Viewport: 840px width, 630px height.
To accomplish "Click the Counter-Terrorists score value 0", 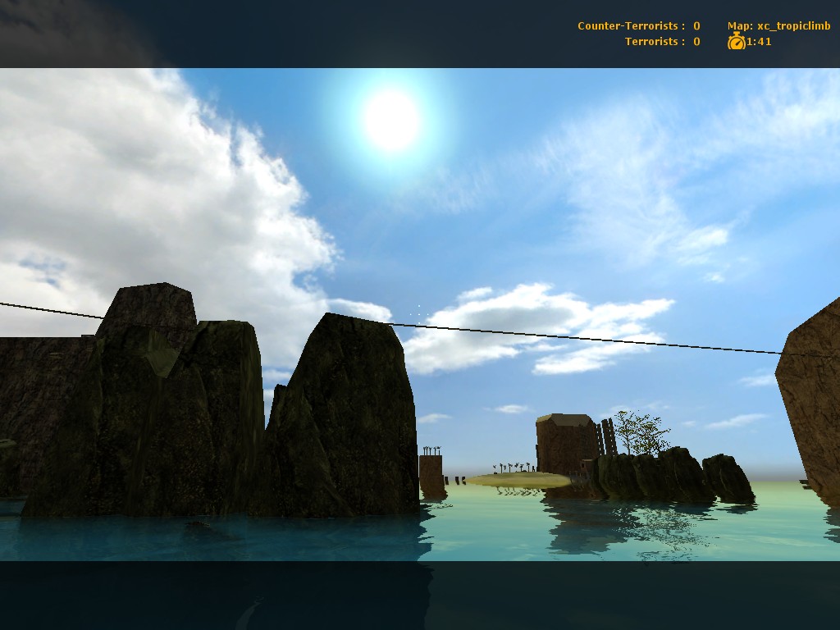I will point(696,26).
